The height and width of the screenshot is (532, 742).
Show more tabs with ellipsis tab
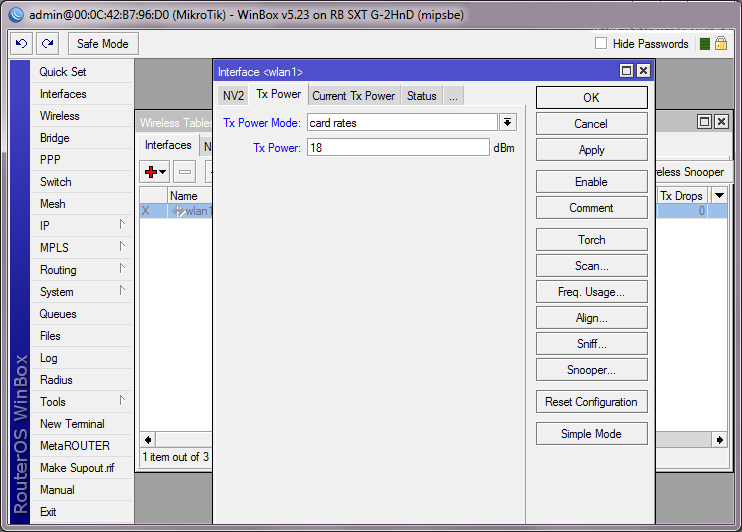point(453,96)
